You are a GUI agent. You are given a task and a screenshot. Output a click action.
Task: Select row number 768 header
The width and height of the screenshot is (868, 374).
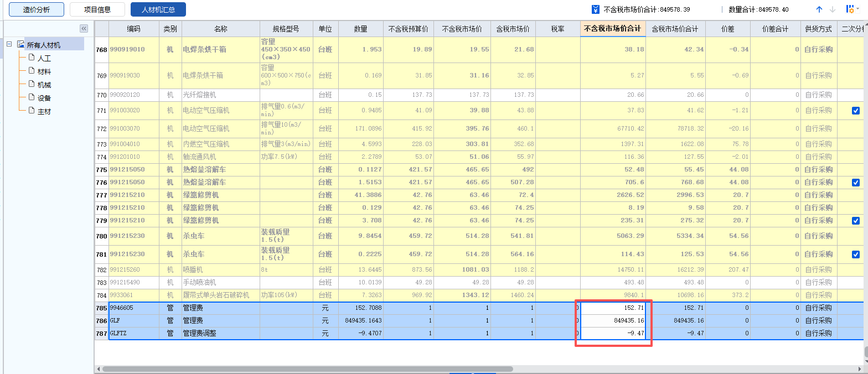pyautogui.click(x=101, y=49)
